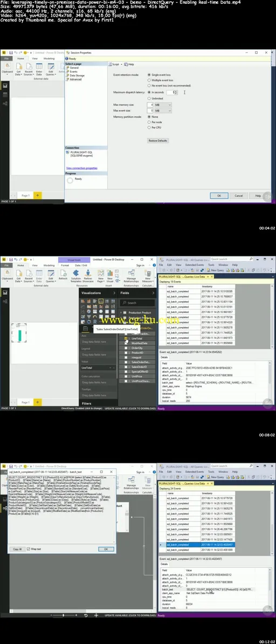Image resolution: width=276 pixels, height=644 pixels.
Task: Select None memory partition mode radio
Action: 149,117
